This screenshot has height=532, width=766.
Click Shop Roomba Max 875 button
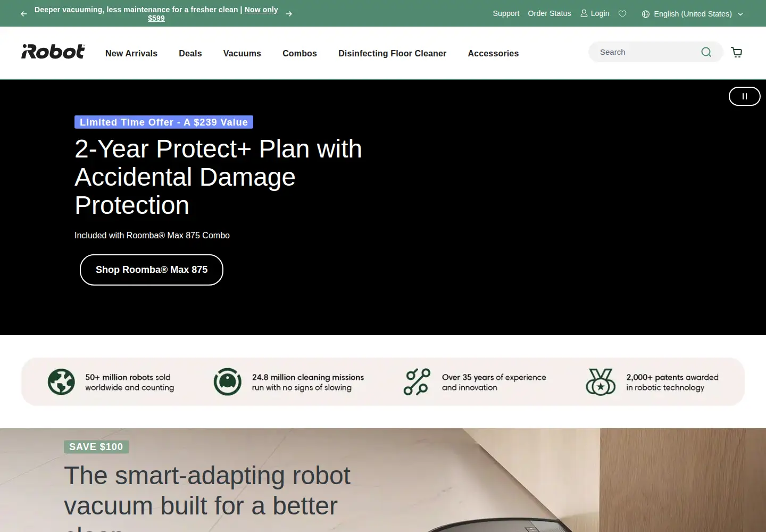[x=152, y=270]
